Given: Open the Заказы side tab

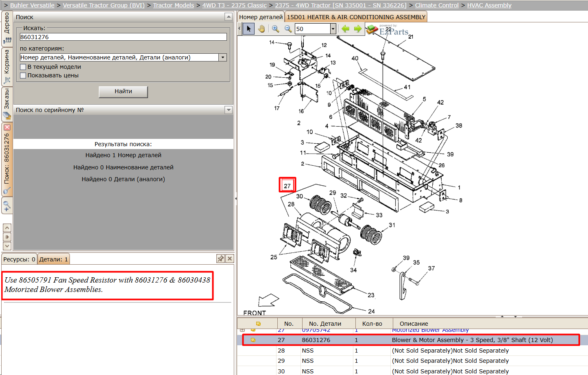Looking at the screenshot, I should [7, 104].
